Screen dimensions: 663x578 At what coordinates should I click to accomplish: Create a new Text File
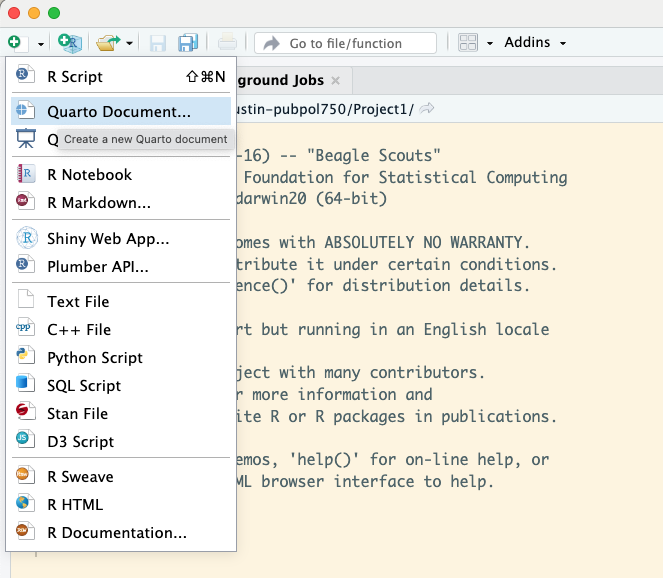pos(121,301)
